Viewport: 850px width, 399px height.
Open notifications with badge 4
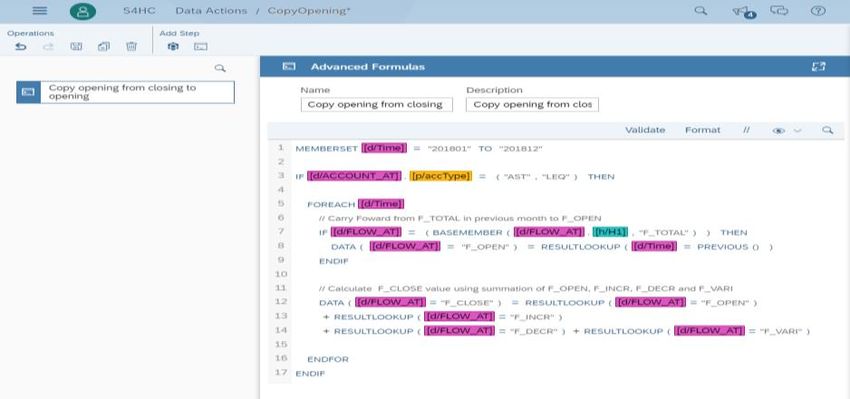click(743, 11)
